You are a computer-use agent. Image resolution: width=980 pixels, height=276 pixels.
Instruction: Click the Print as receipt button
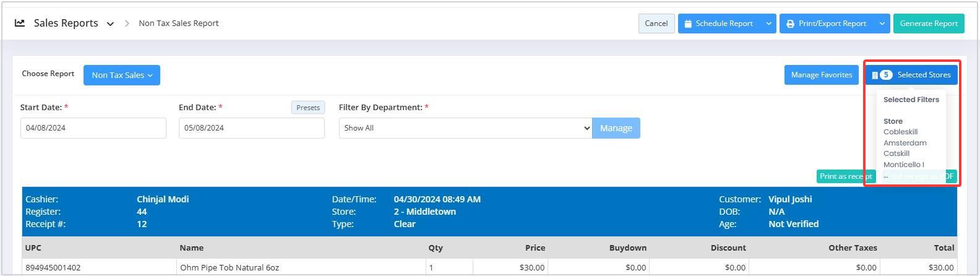click(x=845, y=176)
